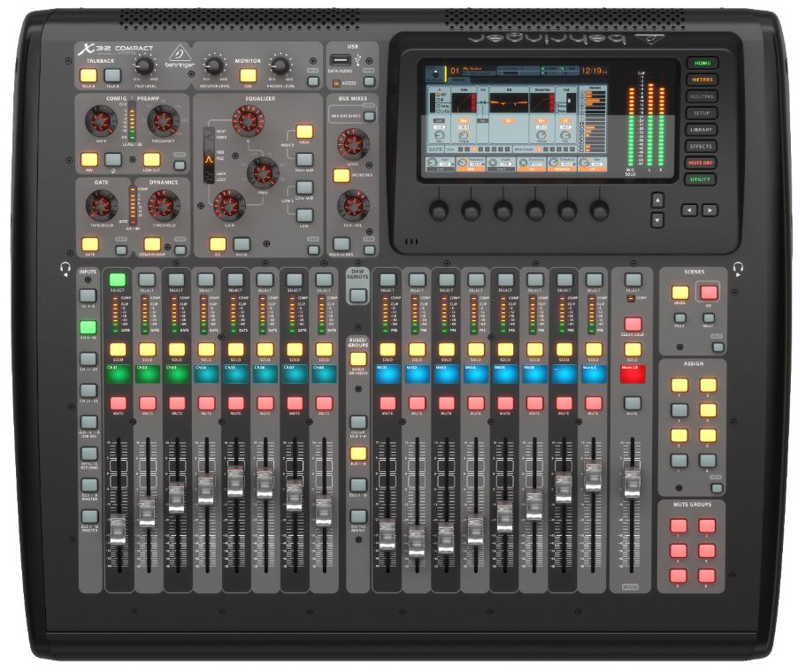Click the Phones Level knob
Viewport: 806px width, 672px height.
point(280,65)
